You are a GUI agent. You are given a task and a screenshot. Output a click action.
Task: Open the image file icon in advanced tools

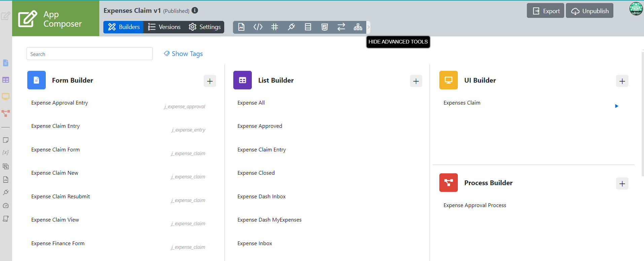(x=241, y=27)
